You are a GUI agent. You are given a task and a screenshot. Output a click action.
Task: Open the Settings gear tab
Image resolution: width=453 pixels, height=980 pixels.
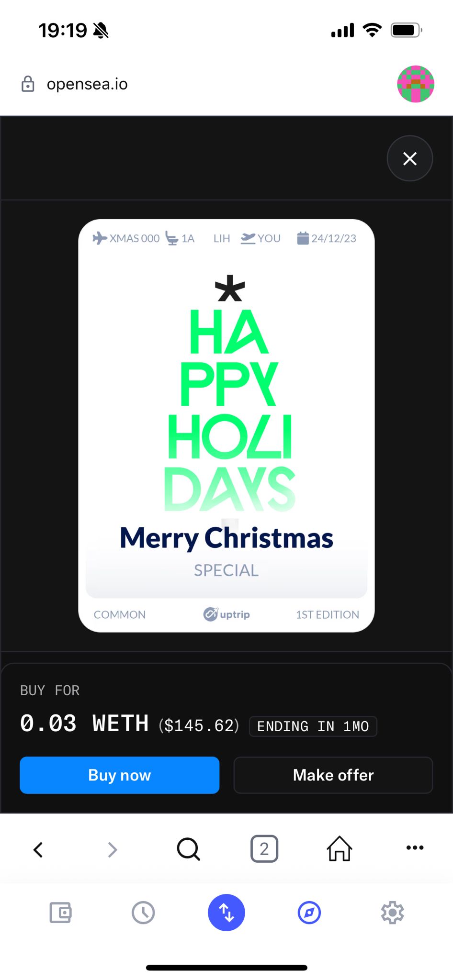pos(392,913)
